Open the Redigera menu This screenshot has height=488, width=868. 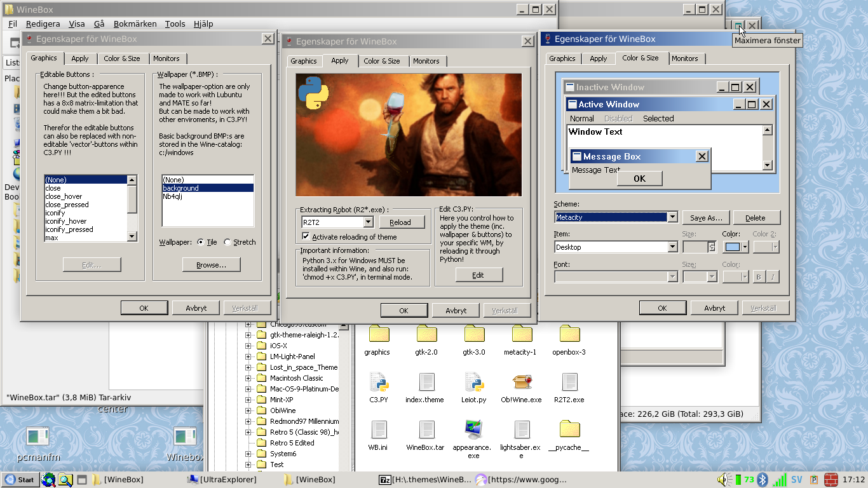tap(43, 24)
